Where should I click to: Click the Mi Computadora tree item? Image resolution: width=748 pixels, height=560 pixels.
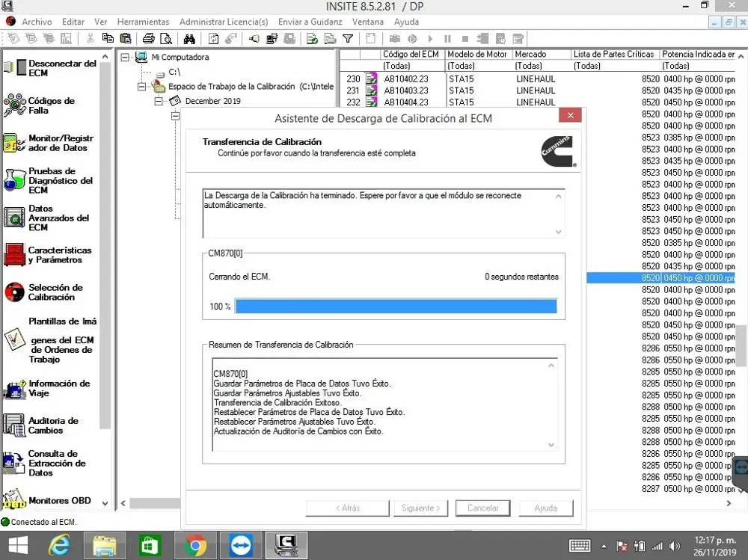(x=180, y=58)
